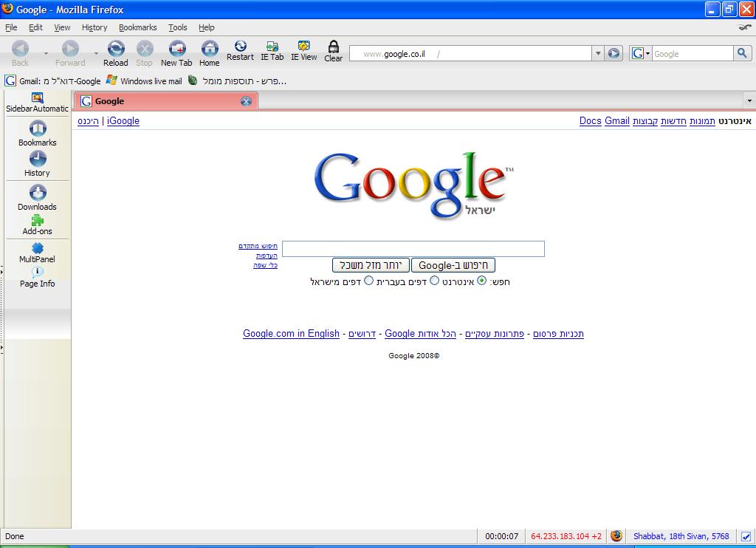The height and width of the screenshot is (548, 756).
Task: Click the Google search text field
Action: tap(413, 249)
